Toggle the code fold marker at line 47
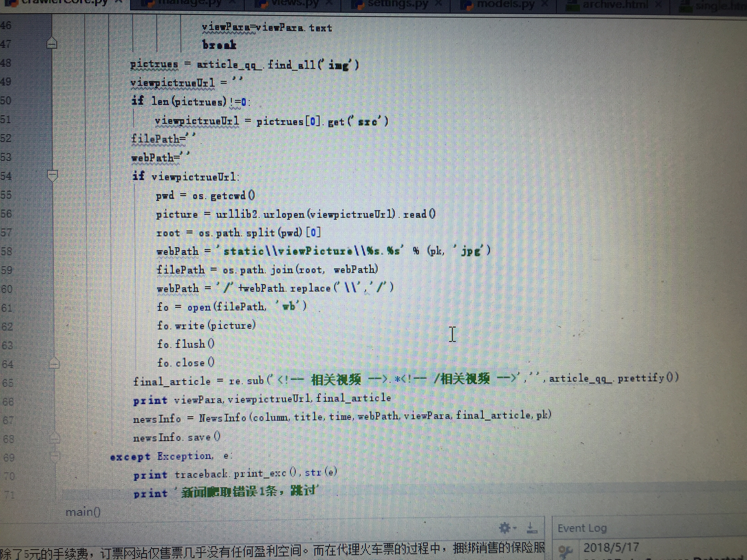747x560 pixels. click(x=52, y=43)
